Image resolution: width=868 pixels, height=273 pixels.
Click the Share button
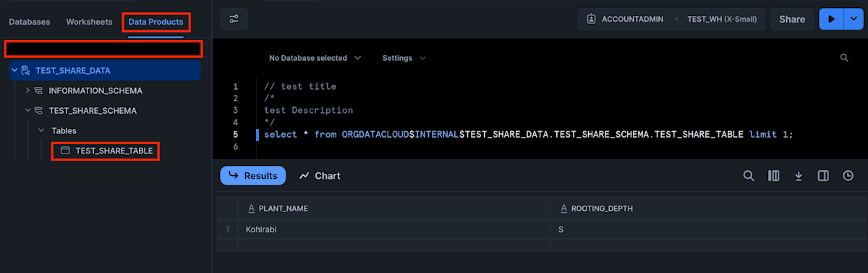point(792,20)
